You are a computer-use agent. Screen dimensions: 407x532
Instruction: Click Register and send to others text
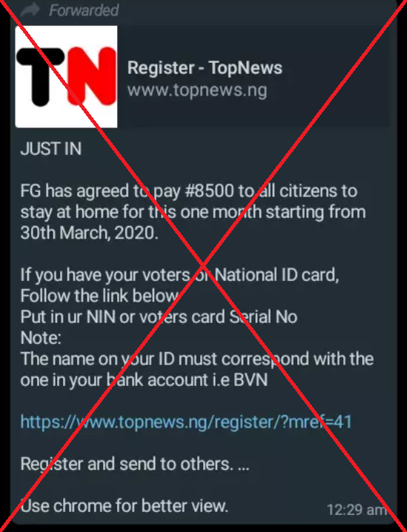(135, 464)
